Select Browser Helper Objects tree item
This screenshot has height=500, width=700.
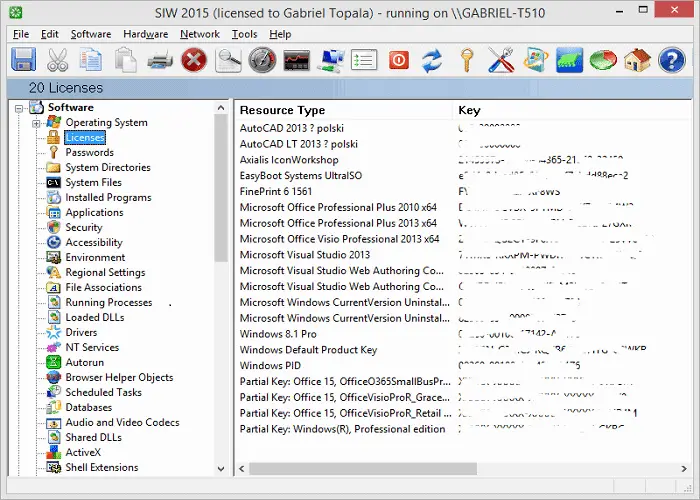coord(119,377)
